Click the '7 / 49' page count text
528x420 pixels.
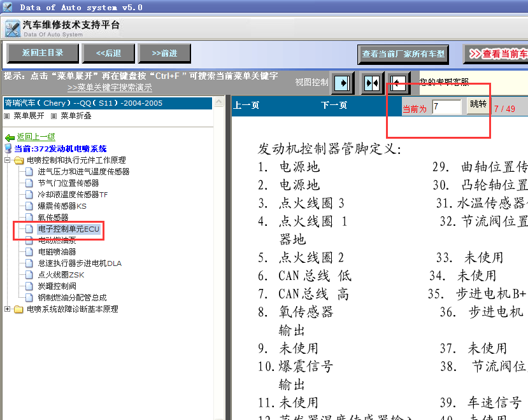504,109
